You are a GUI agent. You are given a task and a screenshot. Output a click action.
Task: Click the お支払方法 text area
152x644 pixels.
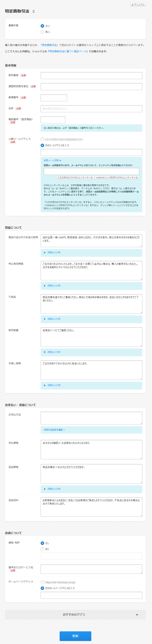tap(91, 418)
